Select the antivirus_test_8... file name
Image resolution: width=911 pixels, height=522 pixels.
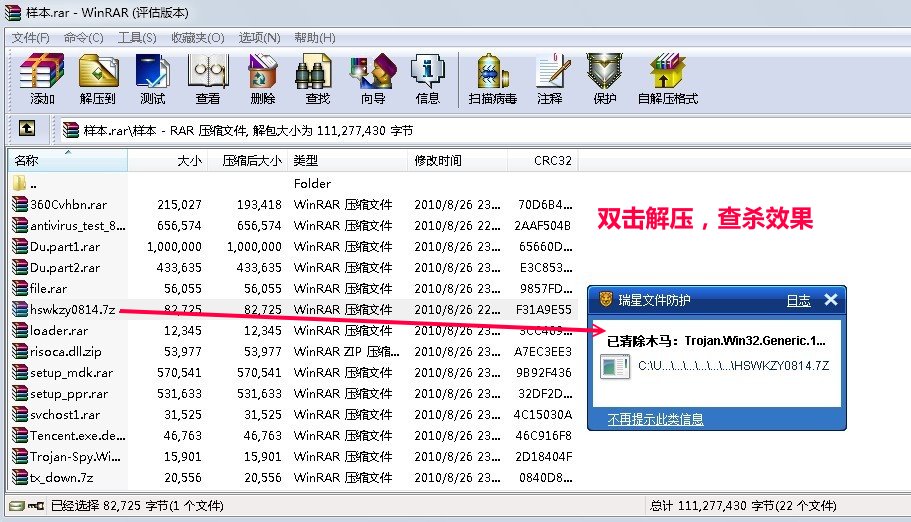click(77, 226)
